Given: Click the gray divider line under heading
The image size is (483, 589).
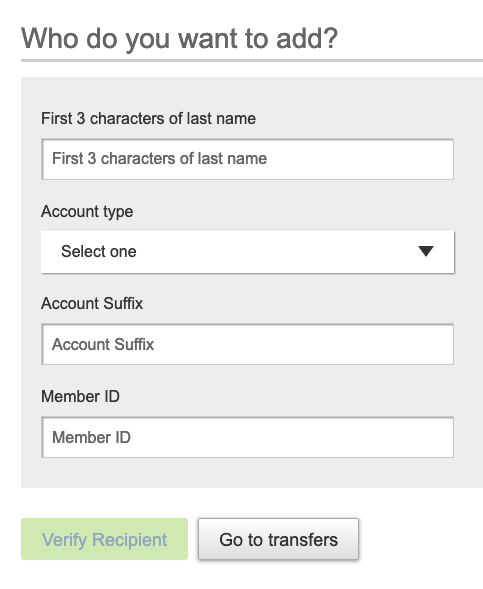Looking at the screenshot, I should pos(252,60).
